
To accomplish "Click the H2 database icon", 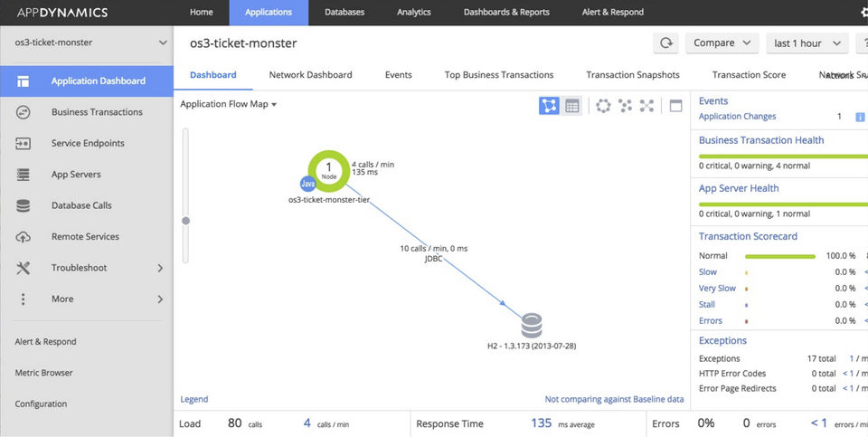I will tap(532, 326).
